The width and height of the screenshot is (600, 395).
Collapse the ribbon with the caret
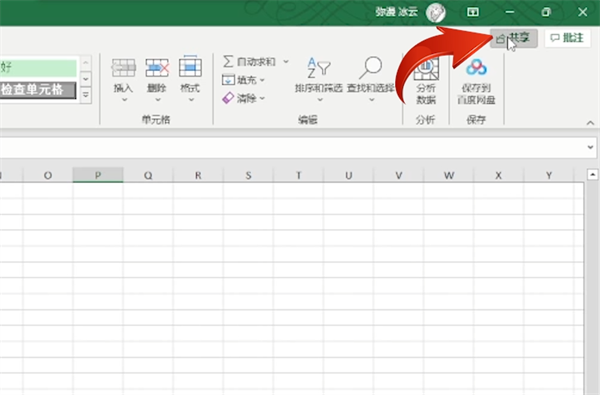(x=590, y=123)
